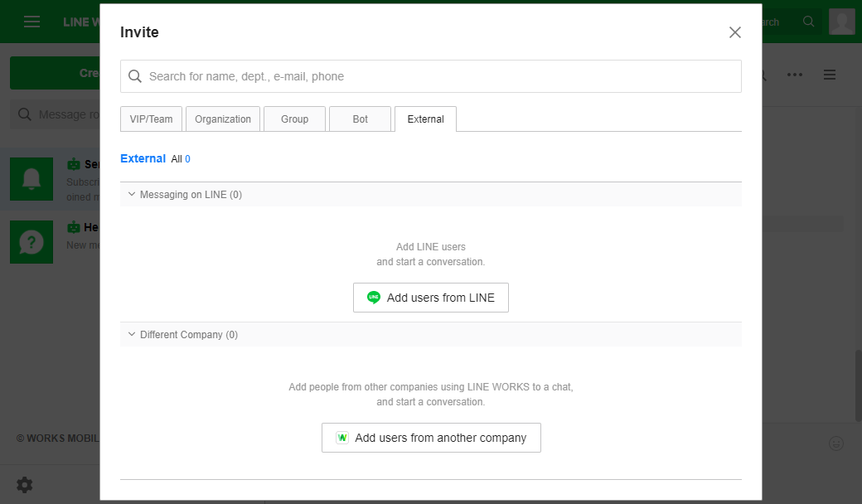
Task: Click the magnifier inside the Invite search bar
Action: 135,76
